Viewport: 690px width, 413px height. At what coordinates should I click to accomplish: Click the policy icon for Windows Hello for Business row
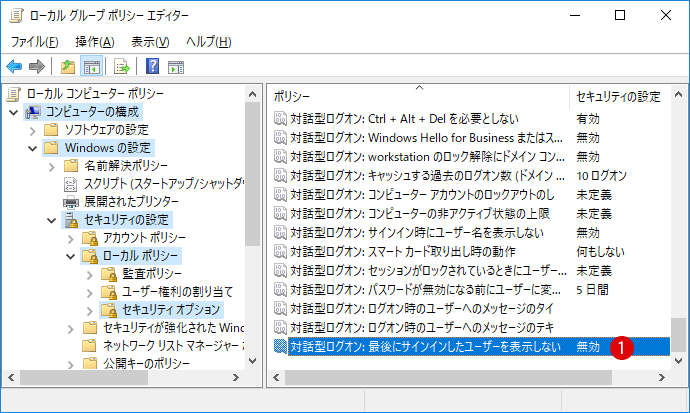pos(280,138)
